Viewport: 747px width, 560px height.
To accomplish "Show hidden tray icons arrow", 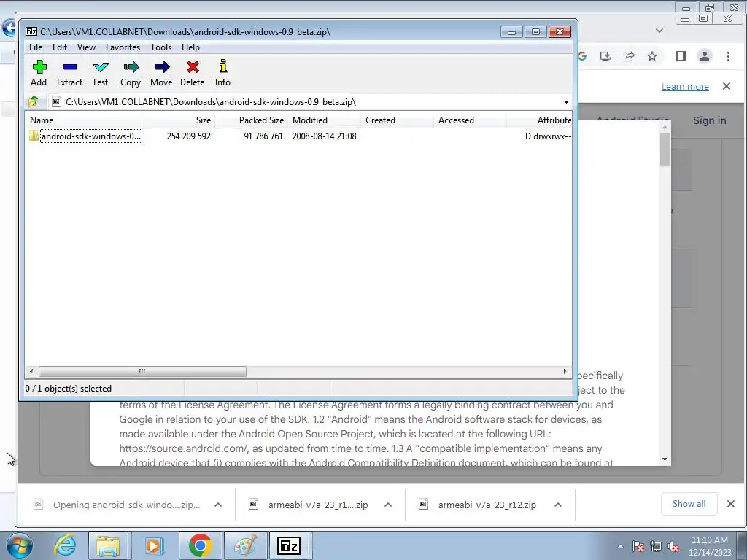I will pyautogui.click(x=620, y=547).
